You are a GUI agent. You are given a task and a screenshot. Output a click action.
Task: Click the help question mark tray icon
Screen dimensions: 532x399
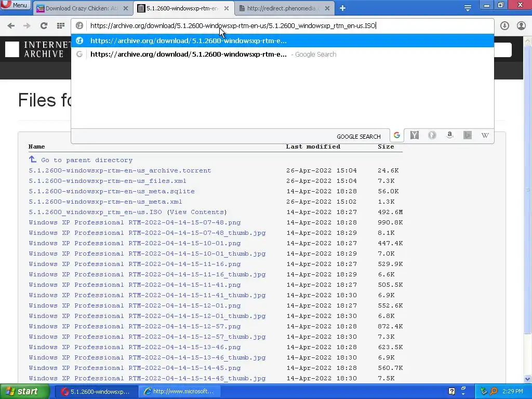coord(451,391)
